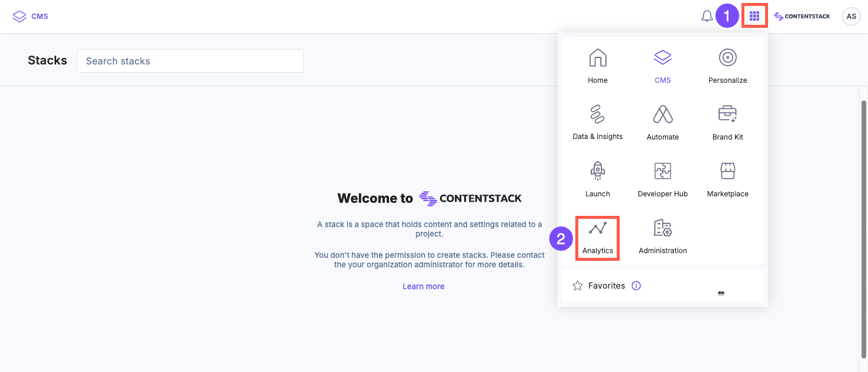
Task: Toggle the app switcher grid icon
Action: (x=754, y=16)
